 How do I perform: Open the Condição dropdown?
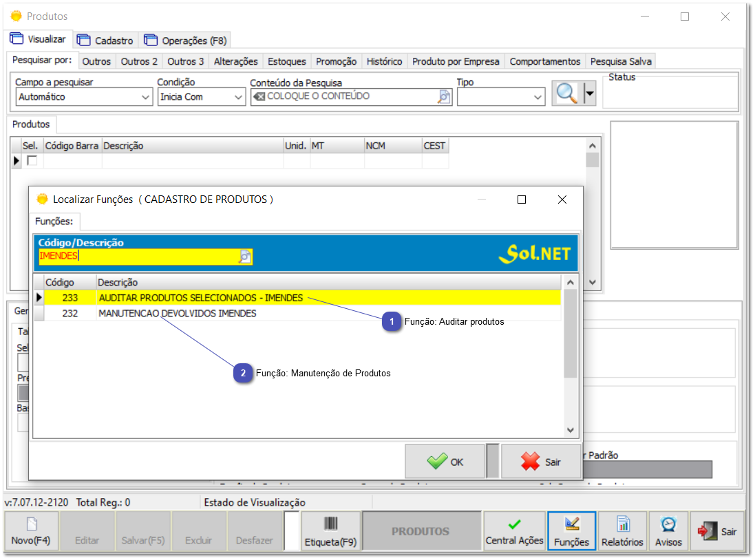pos(238,98)
